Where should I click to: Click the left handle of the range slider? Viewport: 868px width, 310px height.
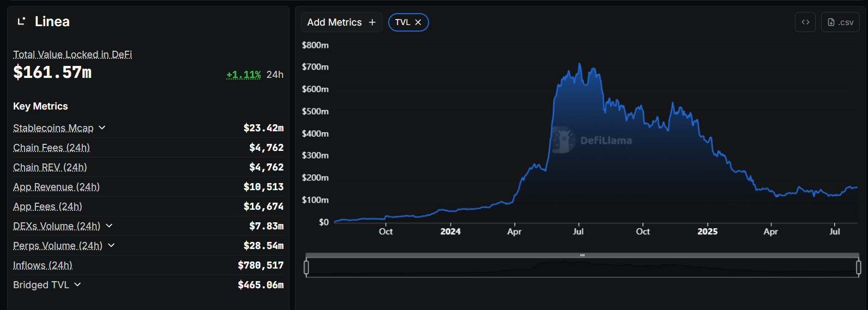[x=306, y=268]
